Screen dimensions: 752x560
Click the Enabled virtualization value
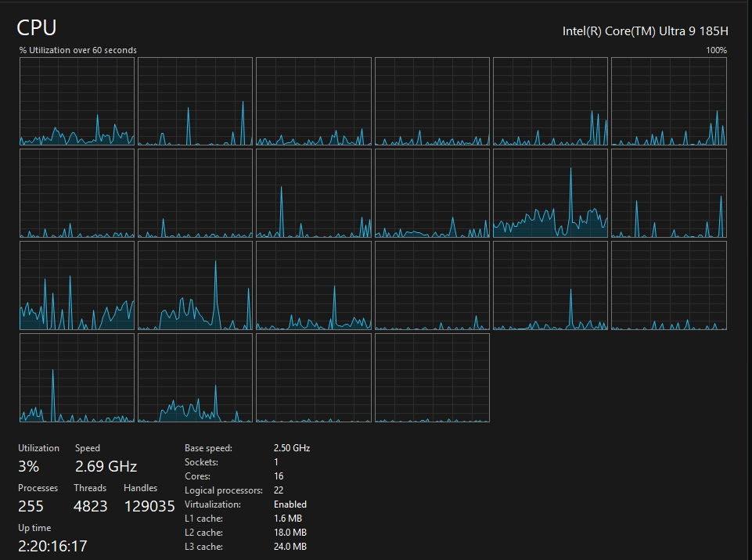[290, 504]
